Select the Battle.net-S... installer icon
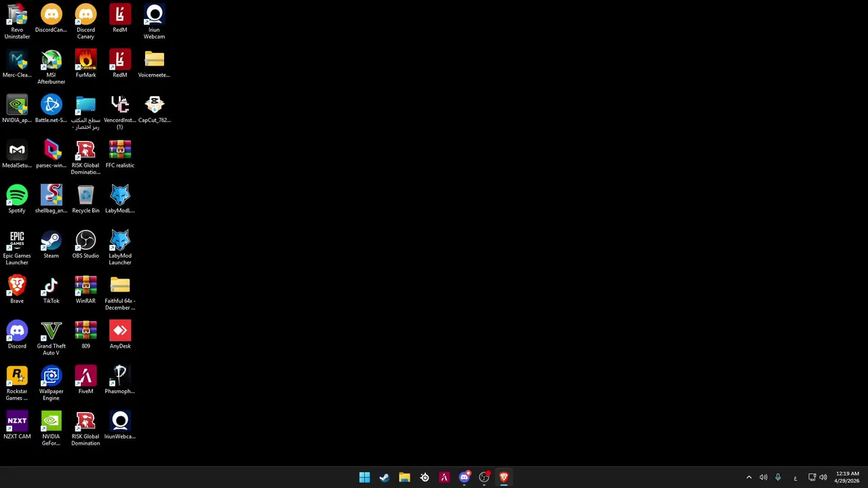 (51, 109)
